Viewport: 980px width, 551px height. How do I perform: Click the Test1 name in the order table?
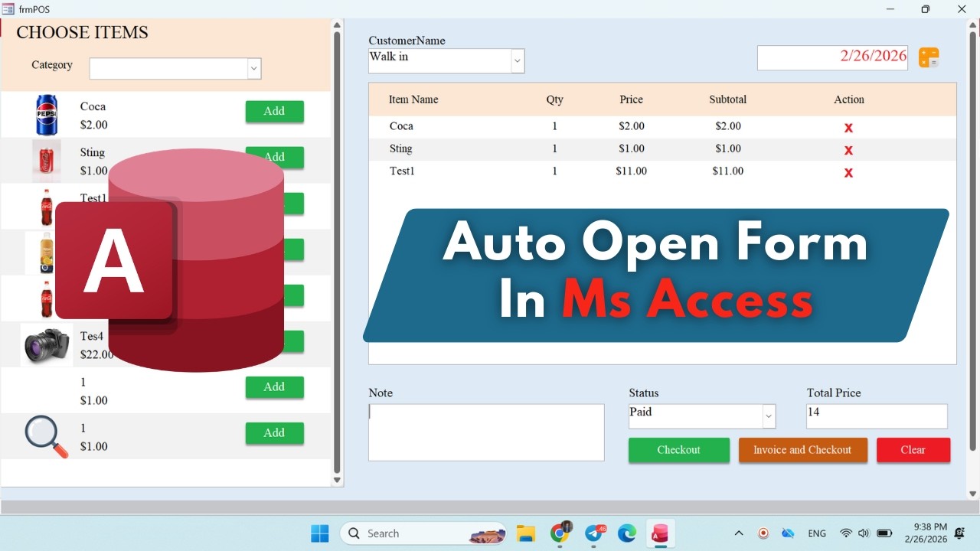pos(402,171)
